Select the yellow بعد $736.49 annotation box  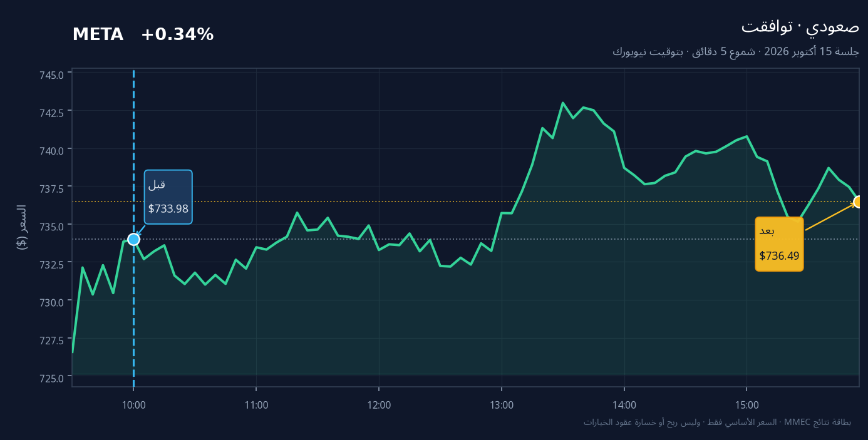[779, 244]
